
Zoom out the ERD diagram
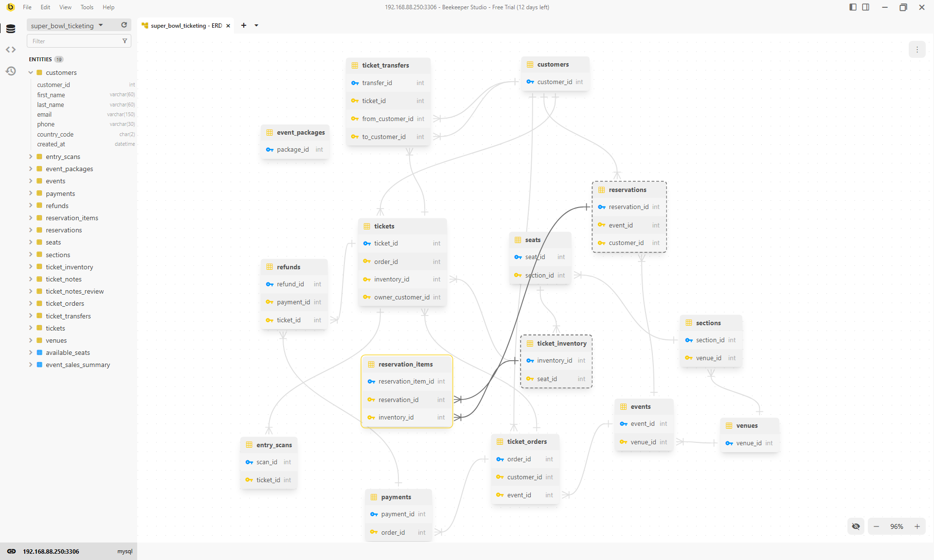point(876,526)
